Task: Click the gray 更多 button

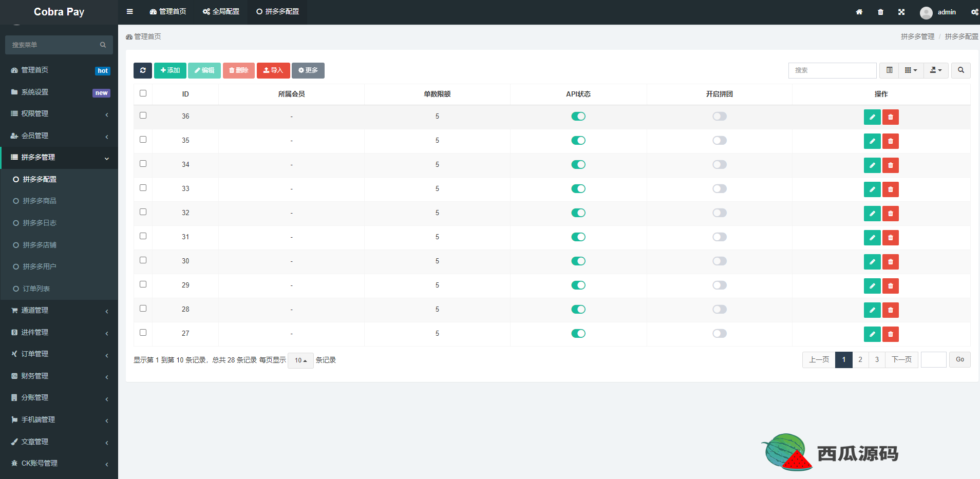Action: click(x=308, y=70)
